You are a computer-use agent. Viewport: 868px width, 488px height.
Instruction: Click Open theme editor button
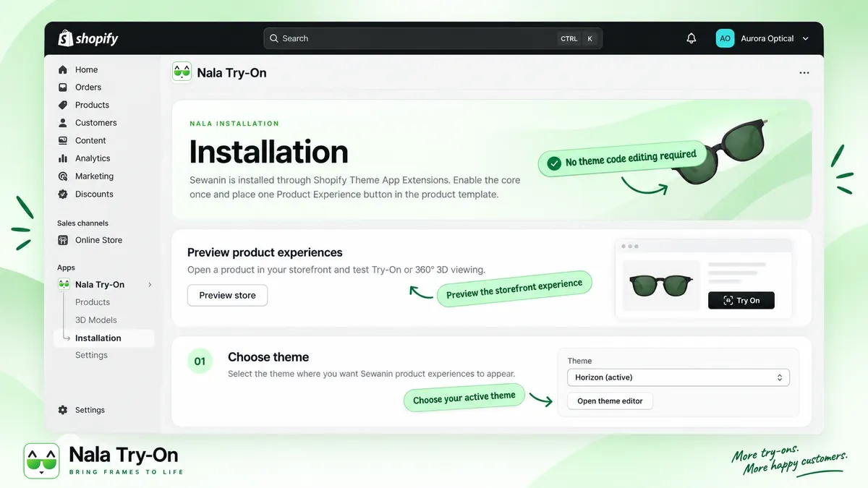pyautogui.click(x=610, y=401)
